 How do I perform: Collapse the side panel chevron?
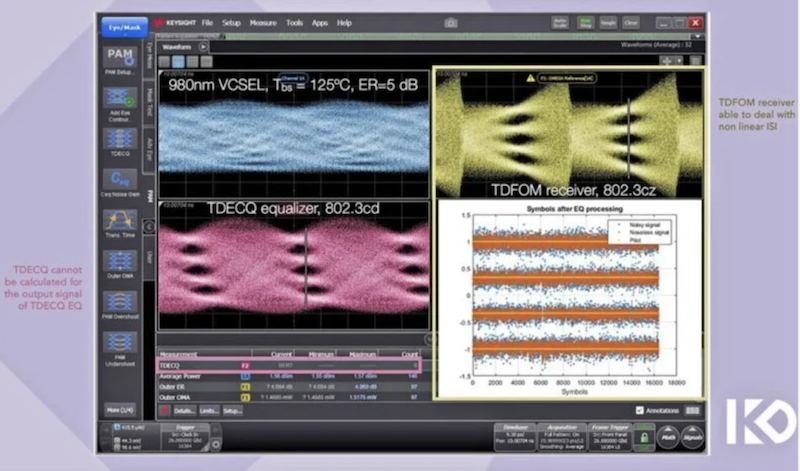point(149,227)
